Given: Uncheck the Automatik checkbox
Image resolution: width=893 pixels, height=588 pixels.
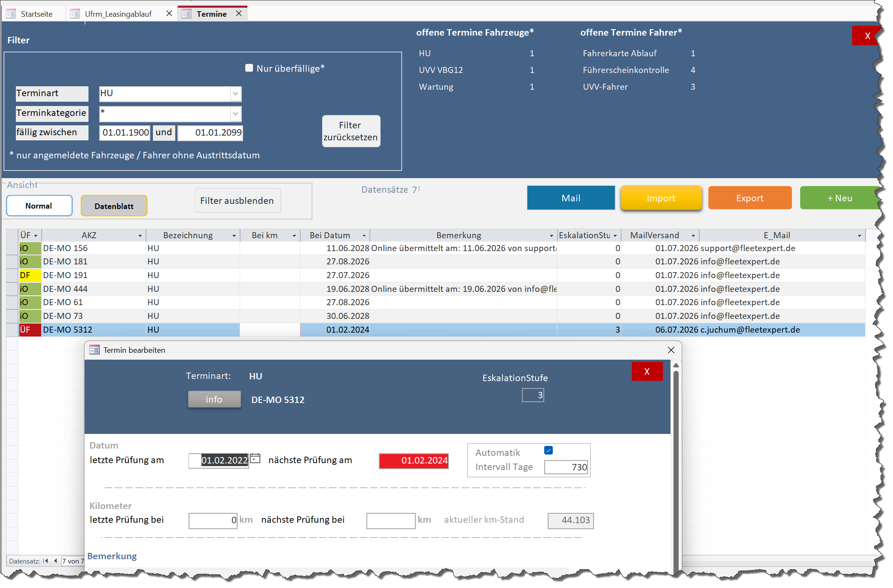Looking at the screenshot, I should [549, 450].
